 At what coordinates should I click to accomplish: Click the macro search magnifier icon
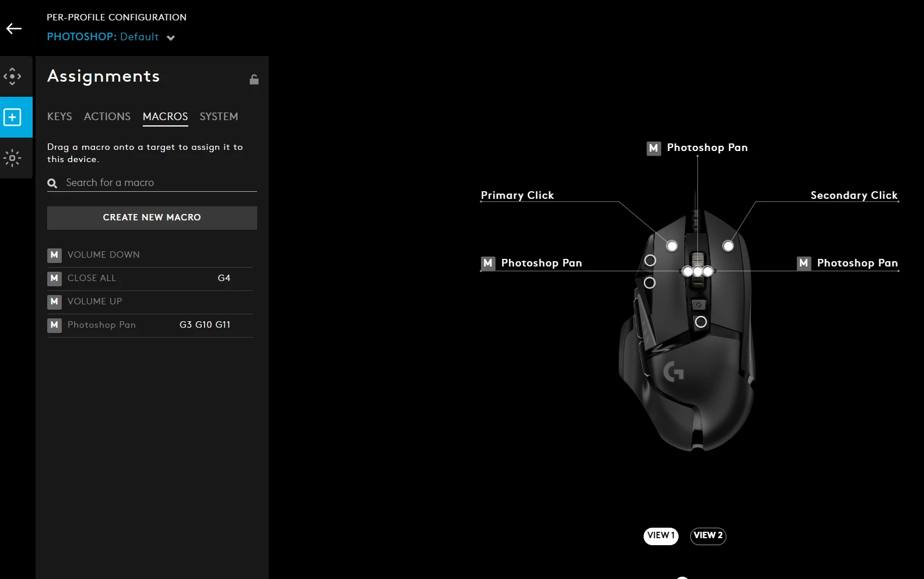pyautogui.click(x=52, y=183)
